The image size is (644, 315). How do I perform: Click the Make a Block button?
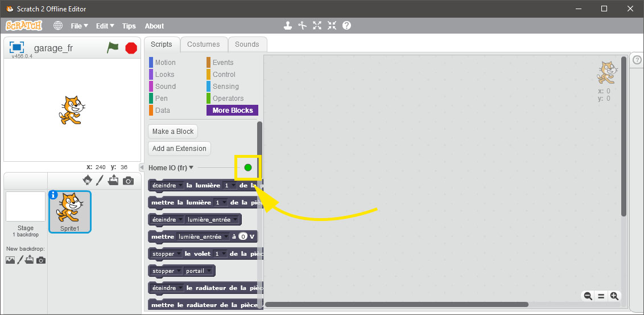tap(173, 132)
